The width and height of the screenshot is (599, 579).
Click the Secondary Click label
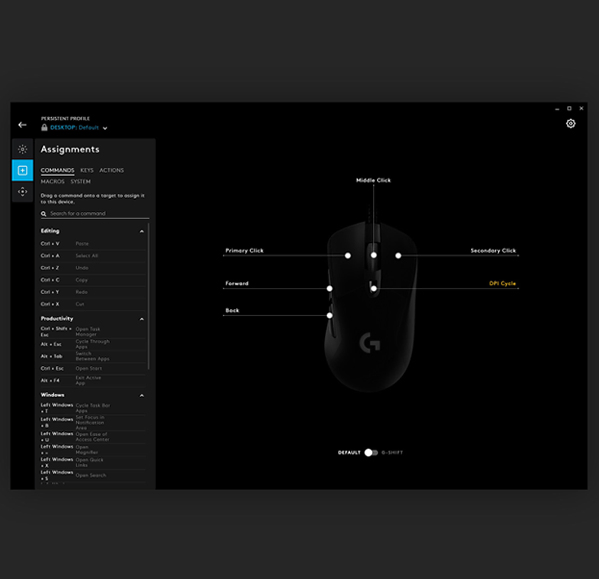coord(493,251)
